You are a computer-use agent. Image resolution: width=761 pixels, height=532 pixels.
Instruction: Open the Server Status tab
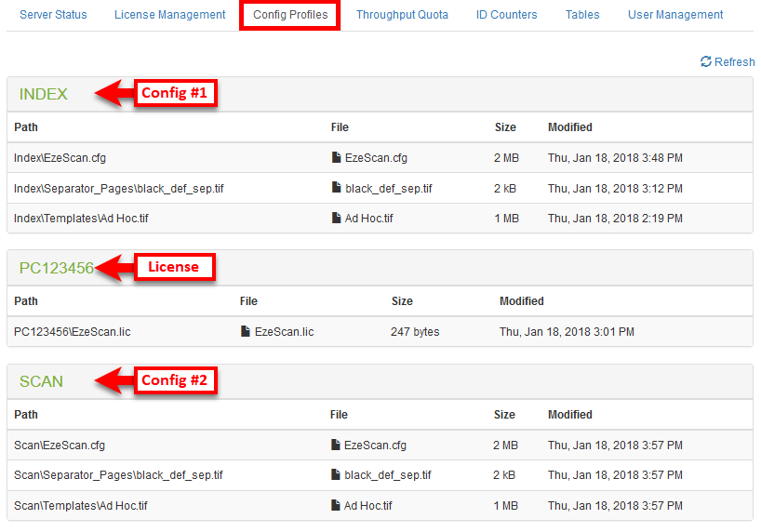tap(53, 15)
